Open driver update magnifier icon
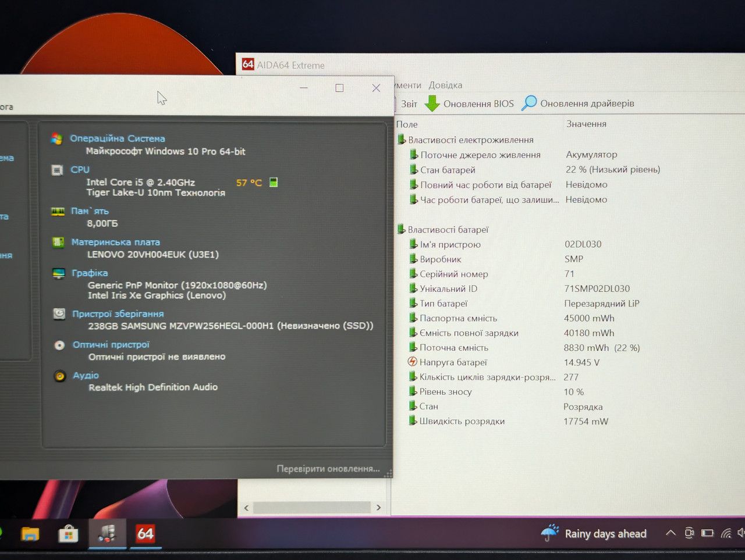Viewport: 745px width, 560px height. 529,103
